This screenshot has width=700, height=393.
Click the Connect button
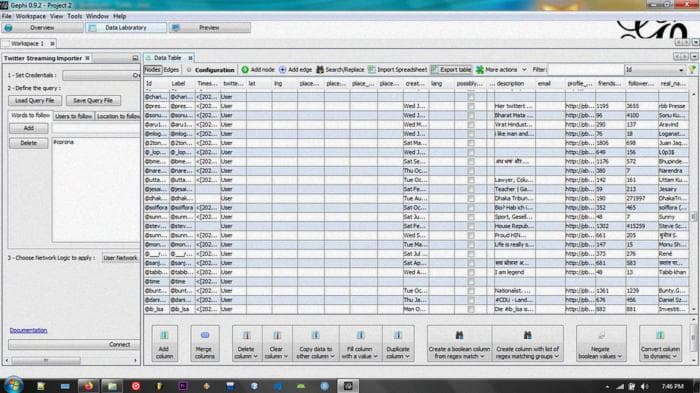[x=74, y=345]
